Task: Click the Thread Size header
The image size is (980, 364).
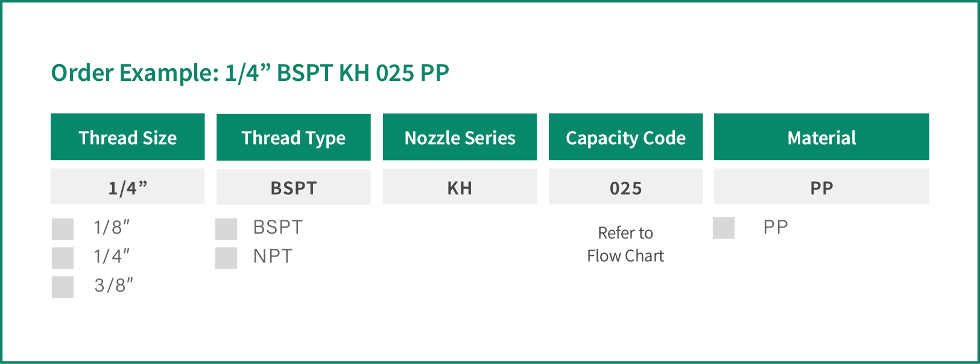Action: [128, 137]
